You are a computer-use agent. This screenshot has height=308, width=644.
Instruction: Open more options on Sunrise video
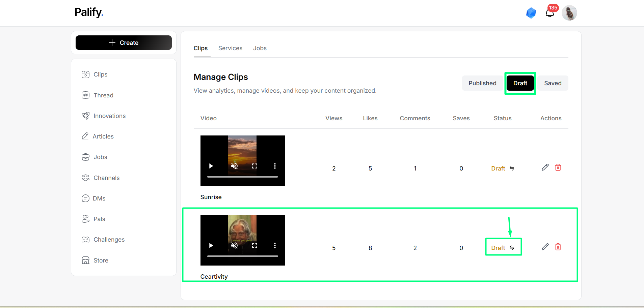pos(275,166)
